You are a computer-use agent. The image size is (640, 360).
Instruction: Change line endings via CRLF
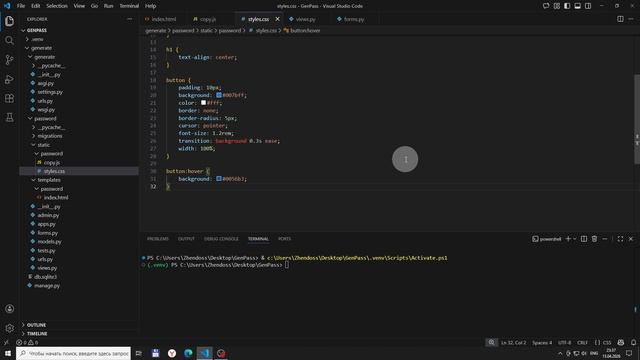pyautogui.click(x=582, y=342)
